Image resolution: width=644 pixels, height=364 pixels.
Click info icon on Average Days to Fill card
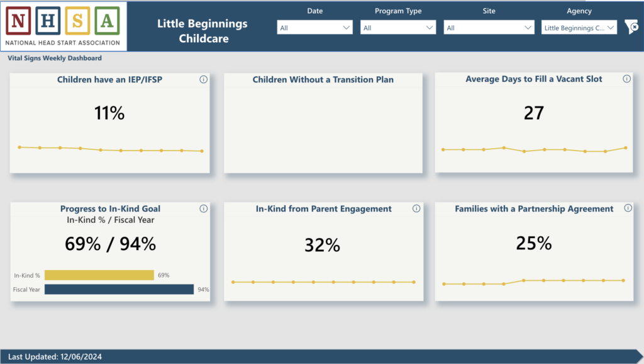[x=626, y=79]
